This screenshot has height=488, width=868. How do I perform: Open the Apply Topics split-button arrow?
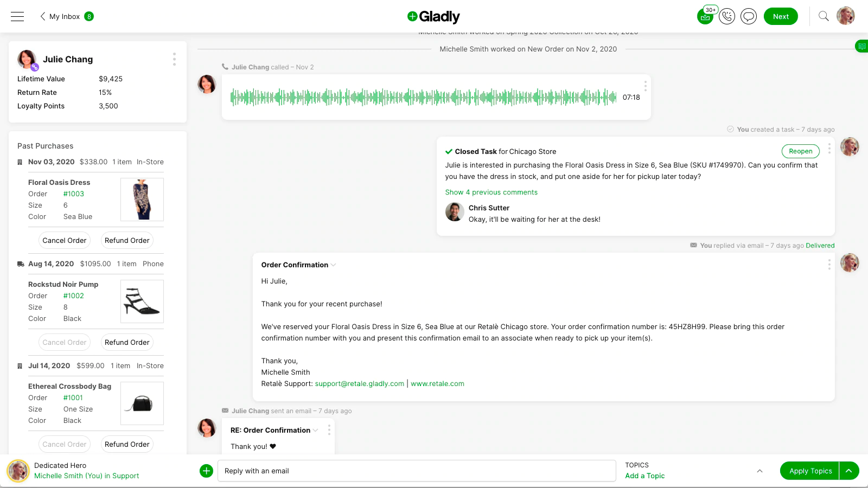click(x=849, y=471)
